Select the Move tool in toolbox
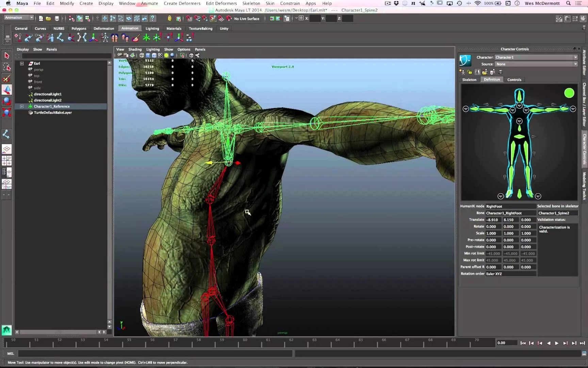Screen dimensions: 588x368 7,90
